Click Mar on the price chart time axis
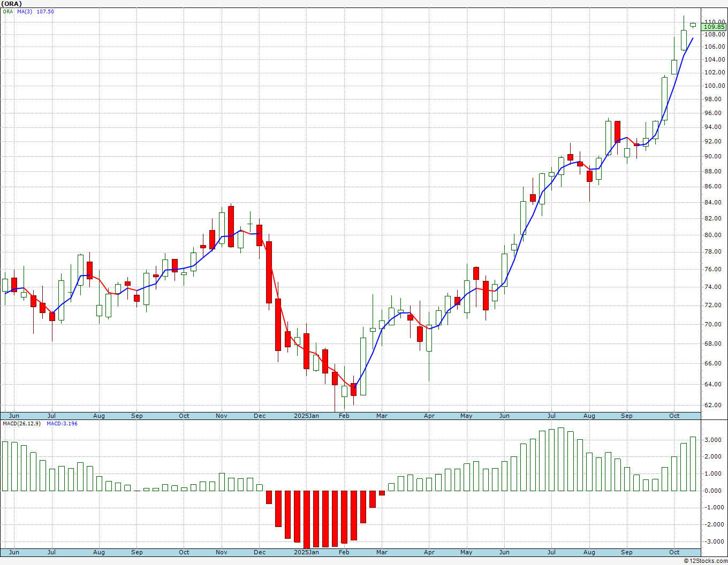Image resolution: width=728 pixels, height=565 pixels. (382, 416)
